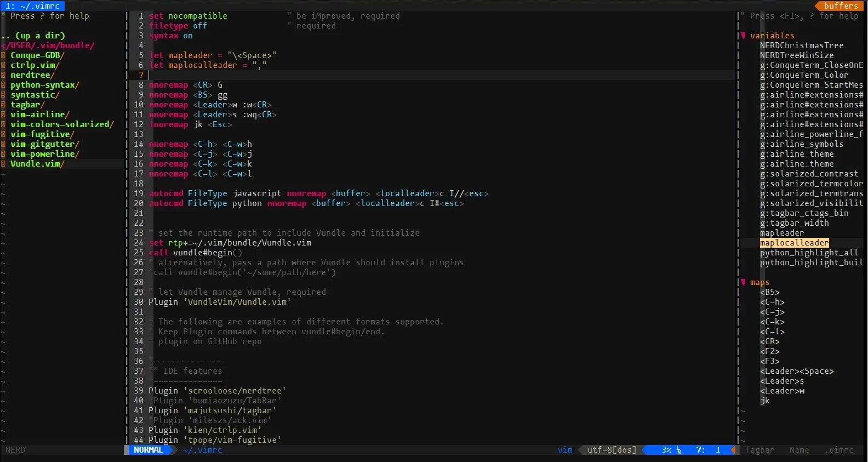Image resolution: width=868 pixels, height=462 pixels.
Task: Expand the fold marker beside vim-airline/
Action: coord(3,115)
